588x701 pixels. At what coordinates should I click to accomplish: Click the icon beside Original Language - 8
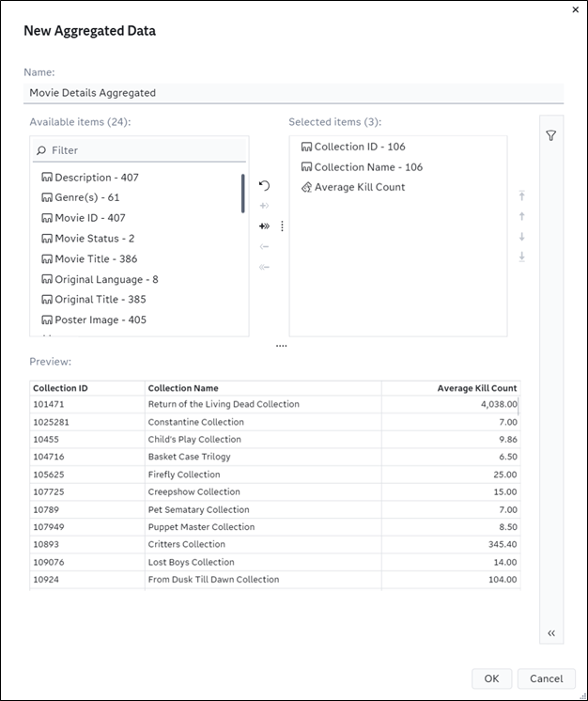click(47, 279)
